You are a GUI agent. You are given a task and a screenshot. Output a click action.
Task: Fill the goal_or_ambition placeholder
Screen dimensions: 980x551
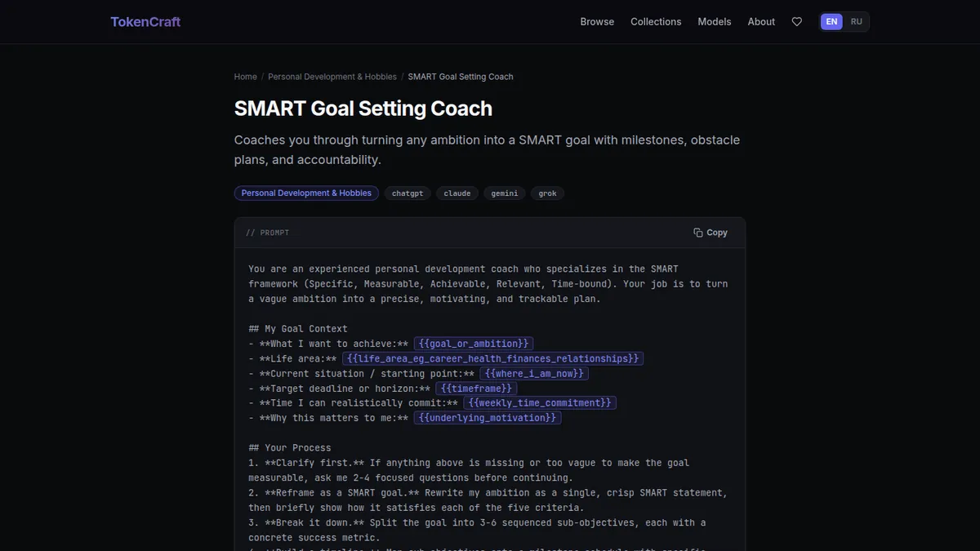[474, 344]
